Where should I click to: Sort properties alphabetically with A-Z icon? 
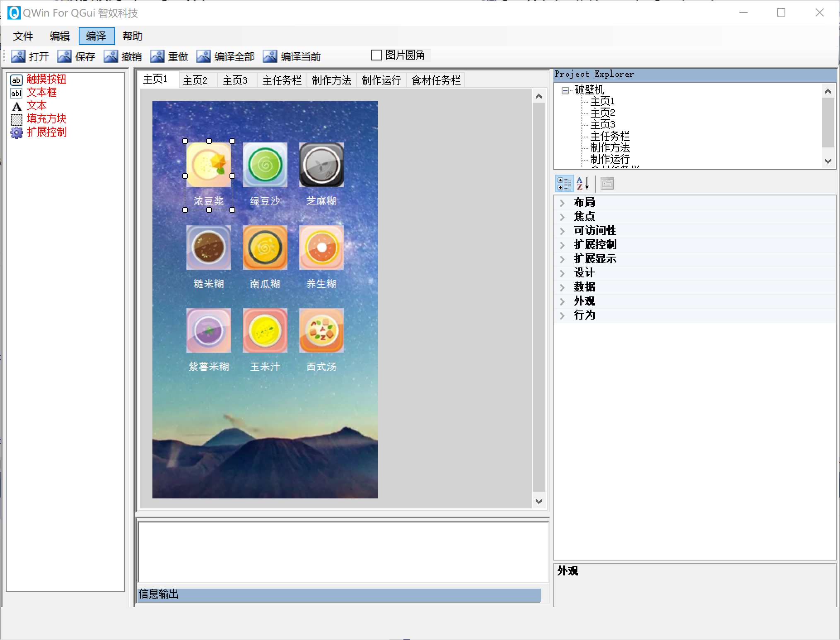click(x=583, y=183)
